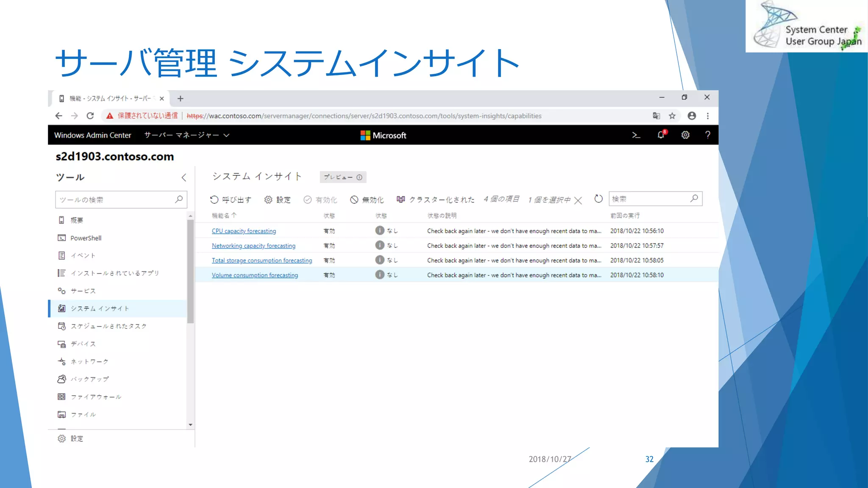Click info status icon on Networking capacity row
This screenshot has width=868, height=488.
pos(380,245)
